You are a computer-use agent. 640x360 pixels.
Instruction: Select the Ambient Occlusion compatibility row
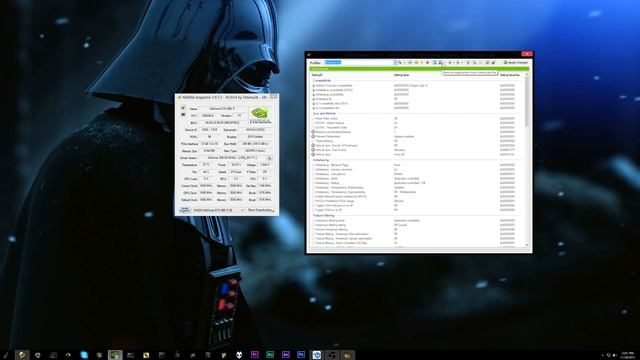(417, 86)
